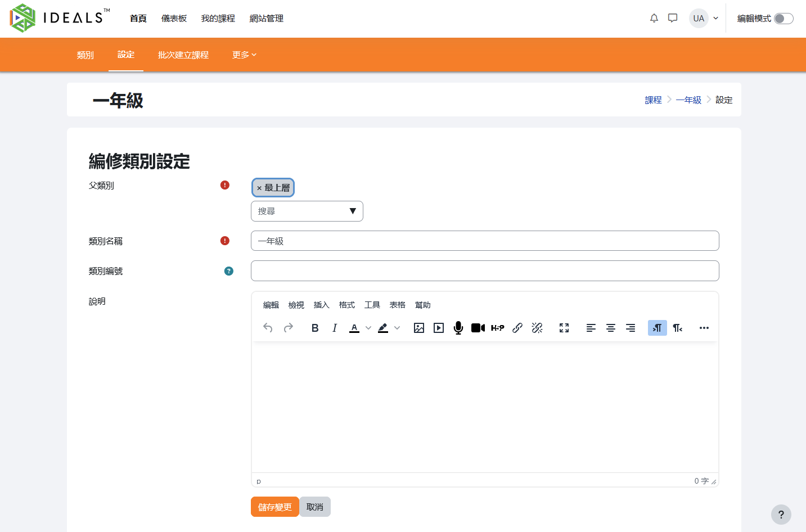The image size is (806, 532).
Task: Toggle the 編輯模式 switch
Action: [783, 19]
